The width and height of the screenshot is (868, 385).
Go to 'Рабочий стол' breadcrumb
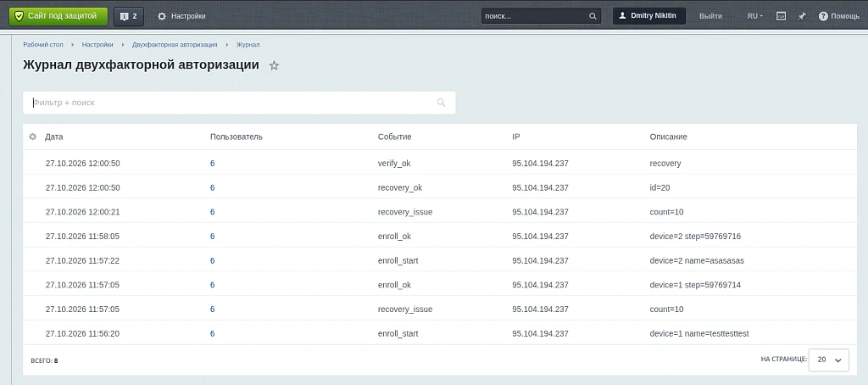click(x=43, y=44)
